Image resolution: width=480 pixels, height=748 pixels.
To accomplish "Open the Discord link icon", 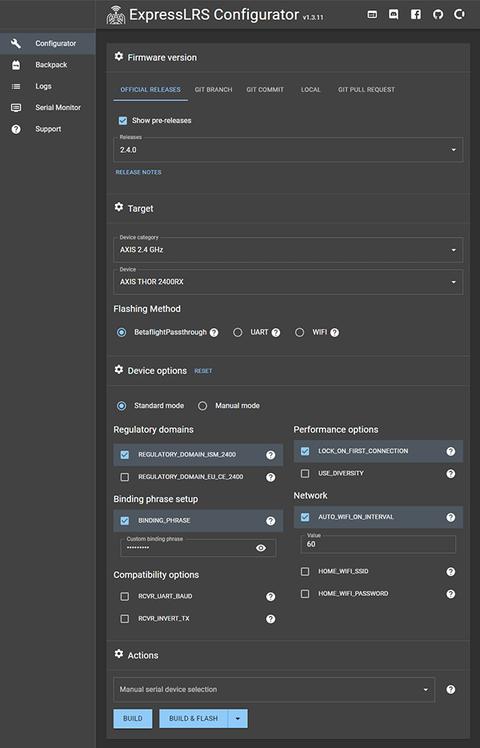I will point(394,14).
